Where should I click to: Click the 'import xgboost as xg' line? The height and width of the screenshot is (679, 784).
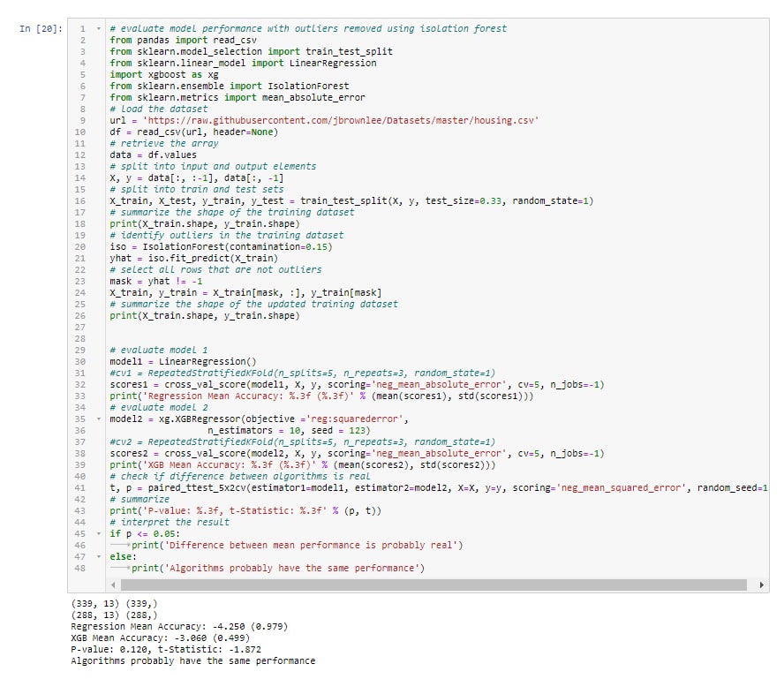[164, 75]
